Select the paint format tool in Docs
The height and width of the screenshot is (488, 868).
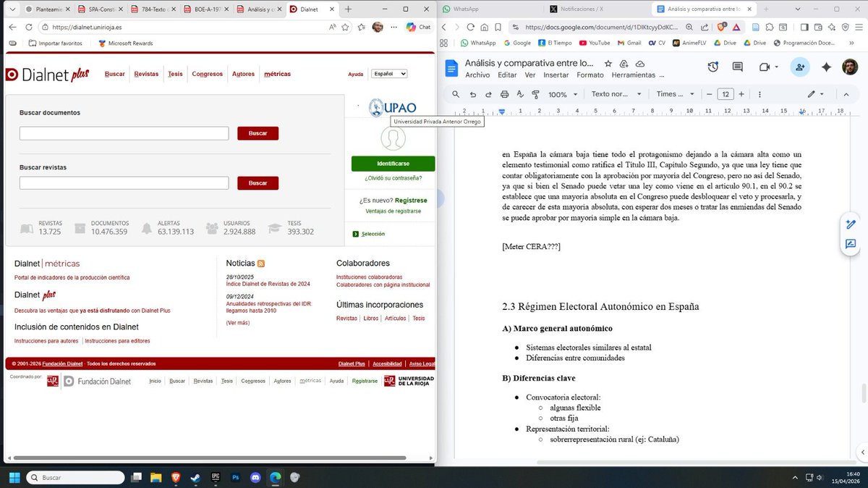tap(536, 94)
